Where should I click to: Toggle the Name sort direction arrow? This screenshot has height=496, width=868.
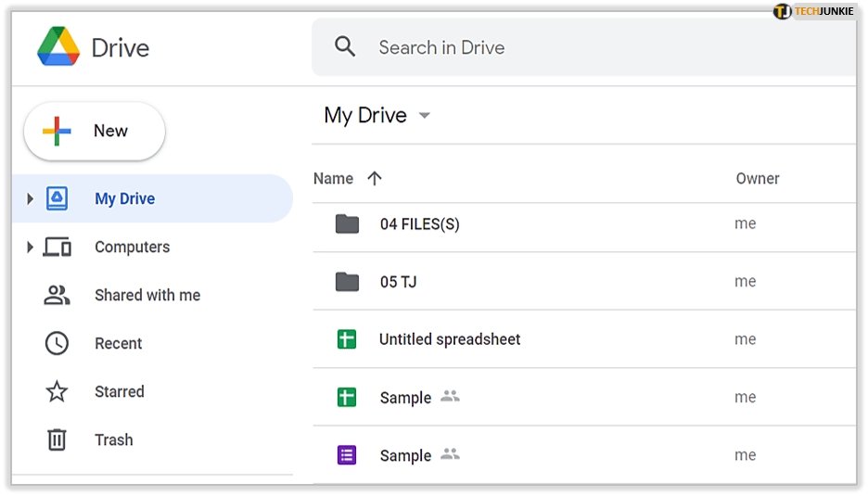(375, 179)
